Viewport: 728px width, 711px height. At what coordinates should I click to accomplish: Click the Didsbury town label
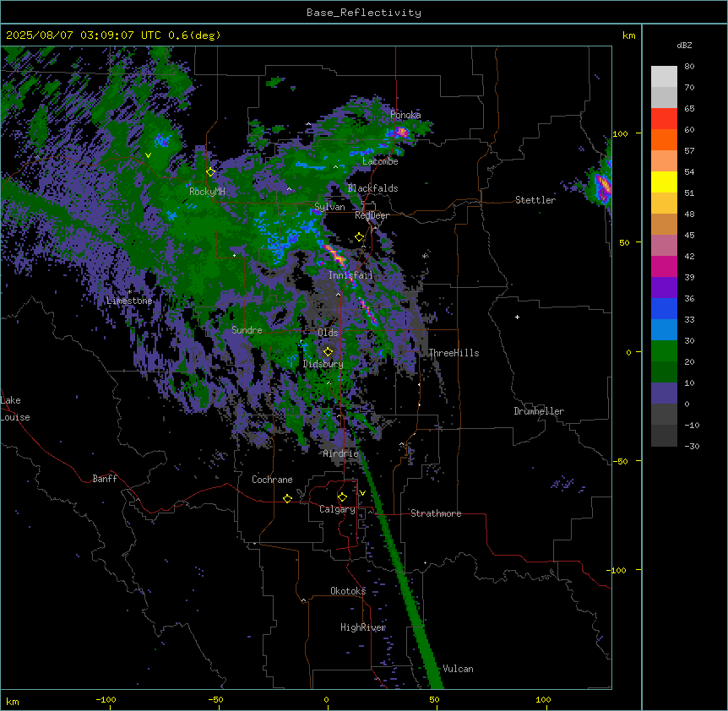click(x=323, y=364)
